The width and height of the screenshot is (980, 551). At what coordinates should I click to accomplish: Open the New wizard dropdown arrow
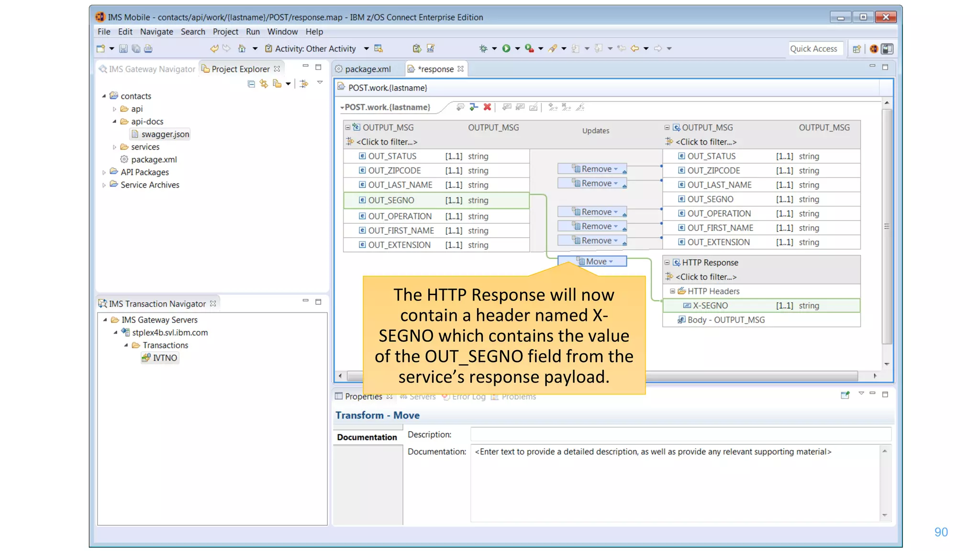coord(111,48)
